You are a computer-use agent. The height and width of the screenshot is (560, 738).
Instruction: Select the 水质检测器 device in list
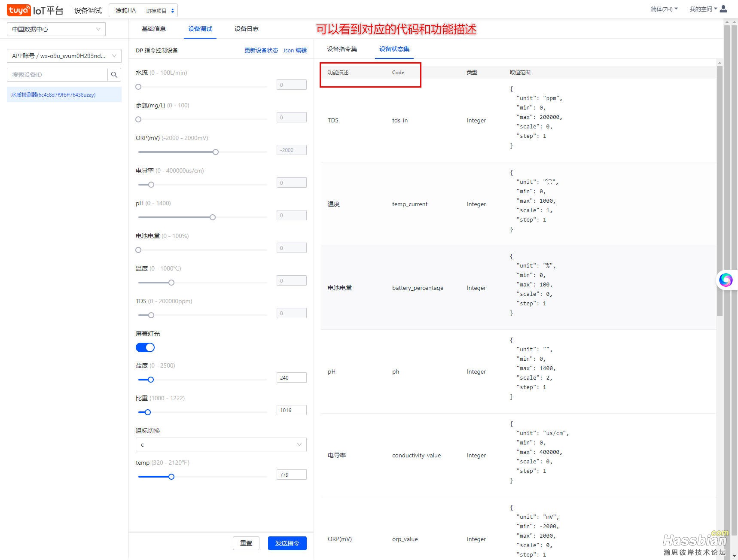pos(64,95)
